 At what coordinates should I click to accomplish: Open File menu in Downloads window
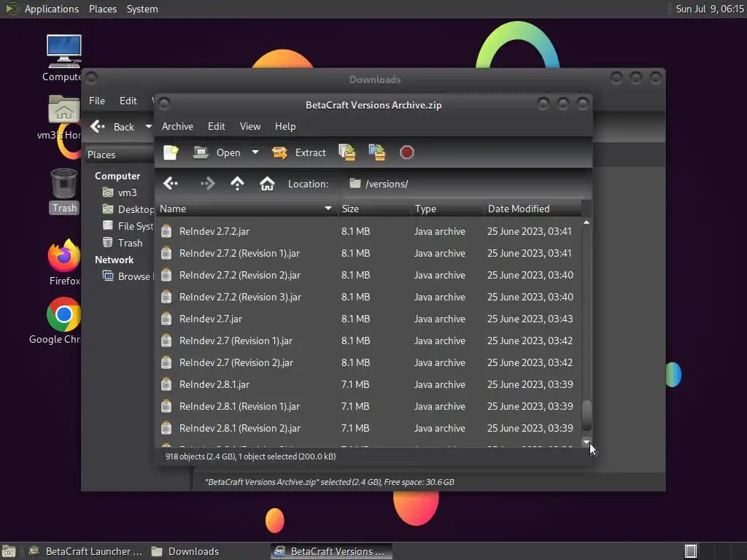click(x=97, y=101)
